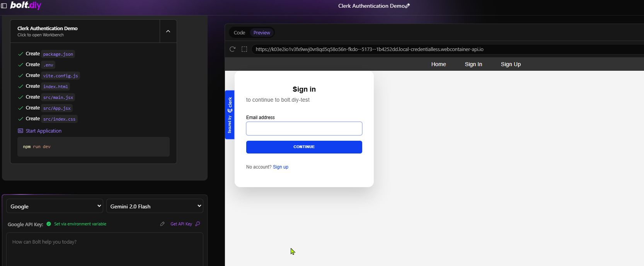Switch to the Code view tab
644x266 pixels.
coord(239,33)
